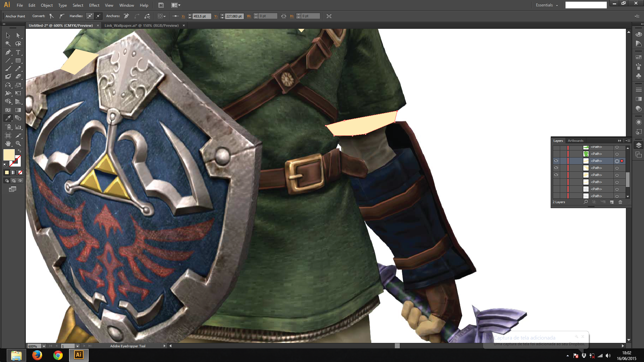The width and height of the screenshot is (644, 362).
Task: Activate the Zoom tool
Action: point(18,143)
